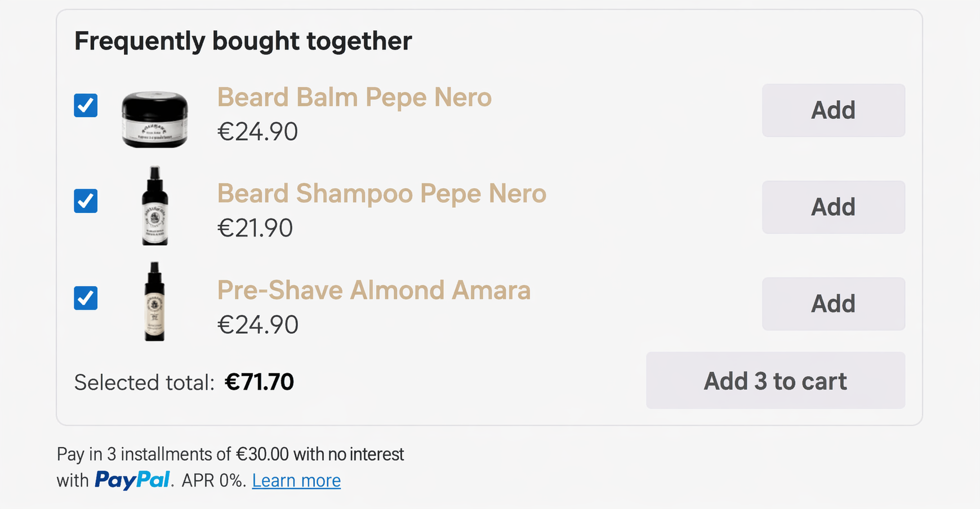Click the €71.70 selected total amount
This screenshot has width=980, height=509.
pyautogui.click(x=259, y=382)
